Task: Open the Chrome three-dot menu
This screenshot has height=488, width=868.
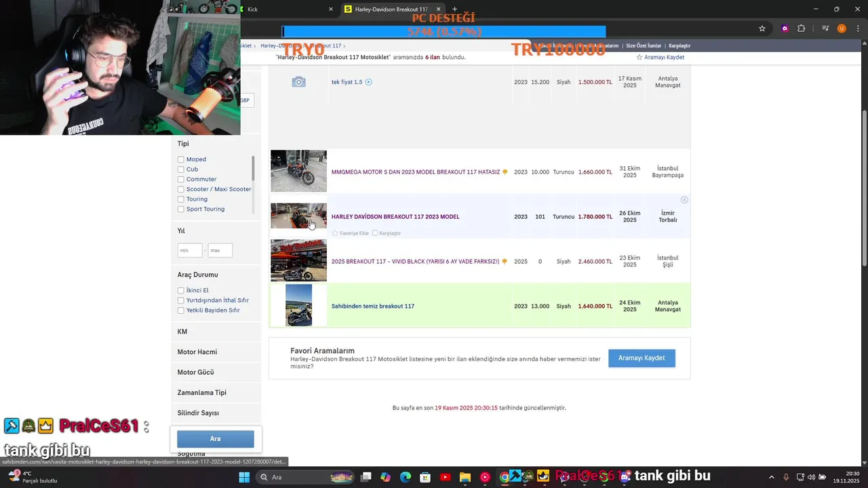Action: coord(857,28)
